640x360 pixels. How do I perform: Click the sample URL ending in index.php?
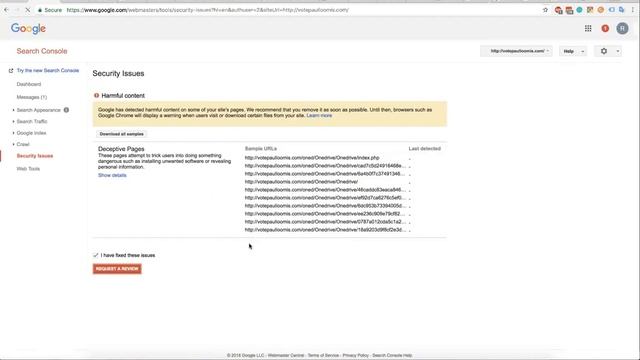pos(312,158)
